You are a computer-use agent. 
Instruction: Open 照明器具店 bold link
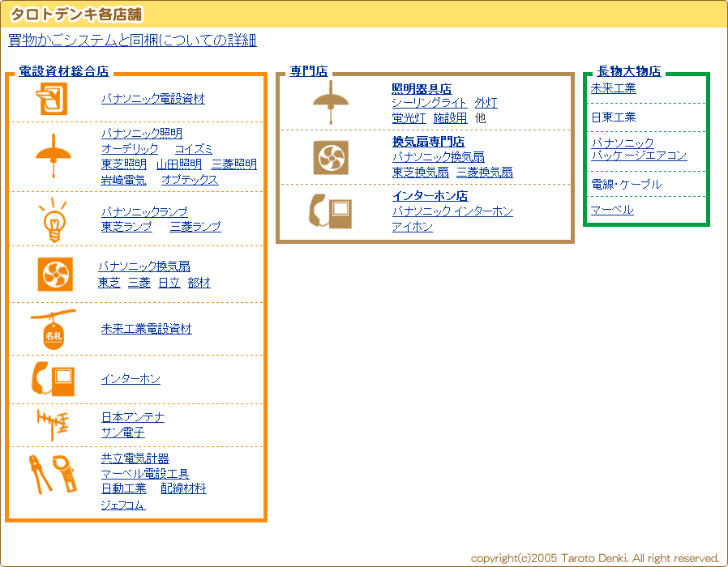coord(422,88)
